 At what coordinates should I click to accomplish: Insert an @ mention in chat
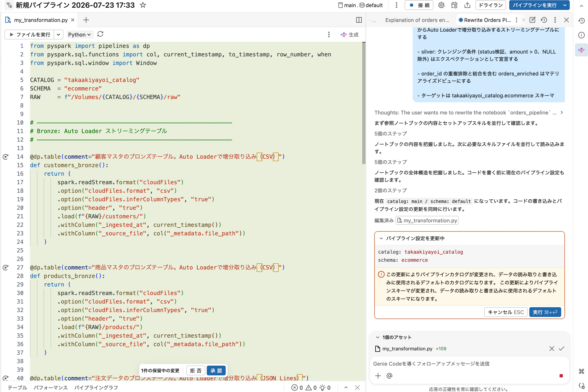[389, 376]
